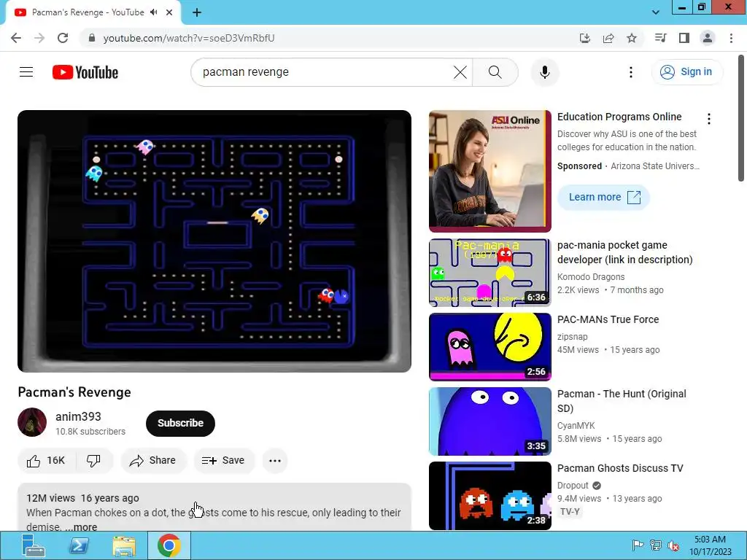This screenshot has width=747, height=560.
Task: Expand the description with ...more
Action: tap(82, 526)
